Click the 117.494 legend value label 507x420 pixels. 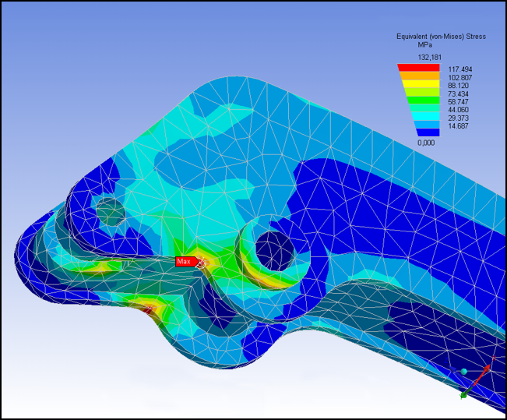(460, 69)
